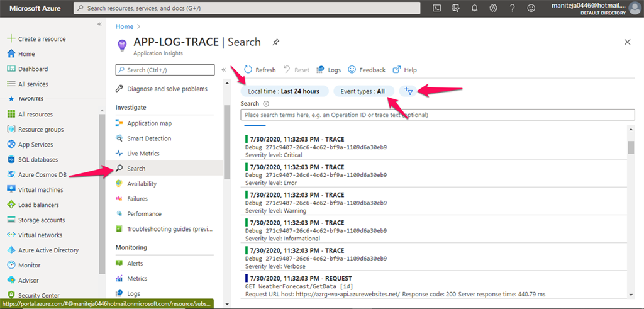Screen dimensions: 644x309
Task: Open the notifications bell
Action: pos(474,8)
